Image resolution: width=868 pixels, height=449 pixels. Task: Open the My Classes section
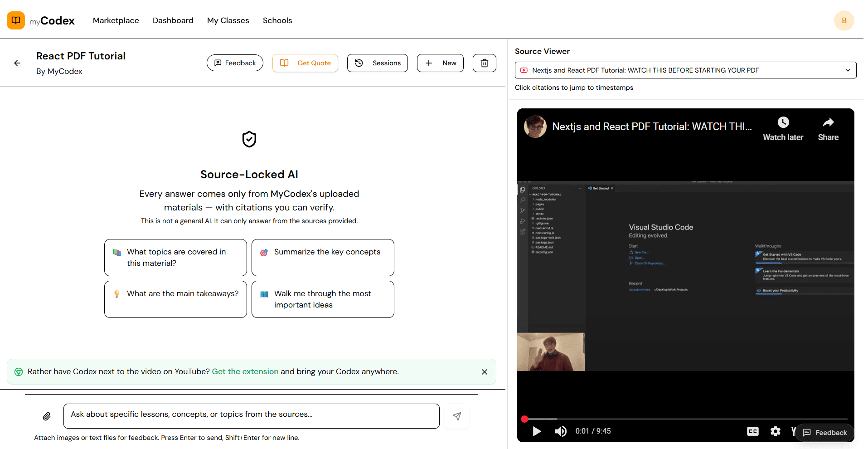pyautogui.click(x=228, y=20)
